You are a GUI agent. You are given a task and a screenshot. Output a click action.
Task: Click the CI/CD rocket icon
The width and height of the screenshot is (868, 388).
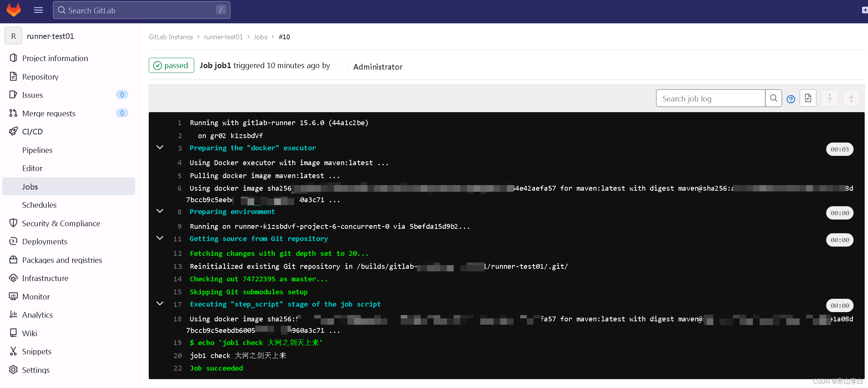click(x=13, y=131)
